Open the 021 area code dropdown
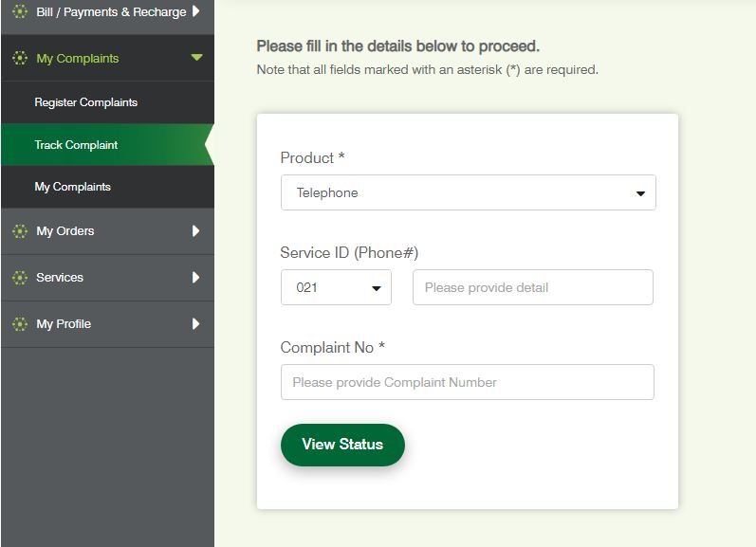The width and height of the screenshot is (756, 547). click(x=336, y=287)
